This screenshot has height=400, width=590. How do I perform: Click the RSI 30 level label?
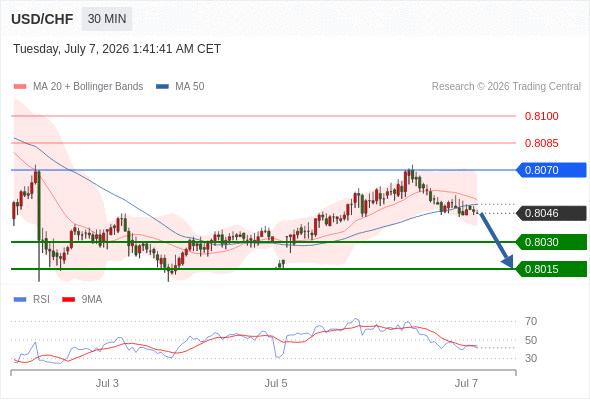[531, 358]
